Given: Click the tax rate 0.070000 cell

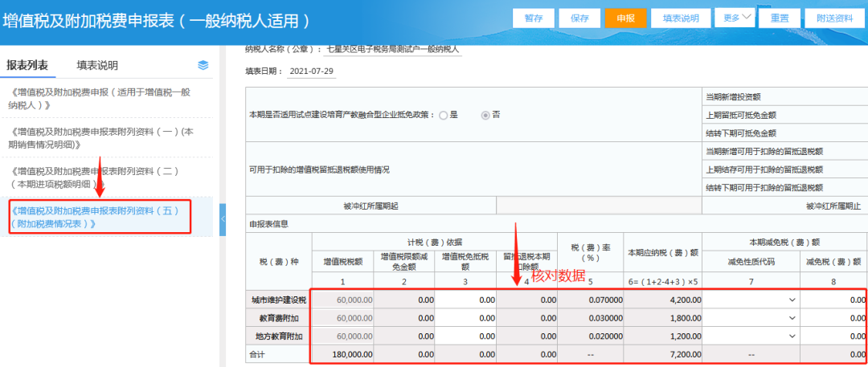Looking at the screenshot, I should coord(591,300).
